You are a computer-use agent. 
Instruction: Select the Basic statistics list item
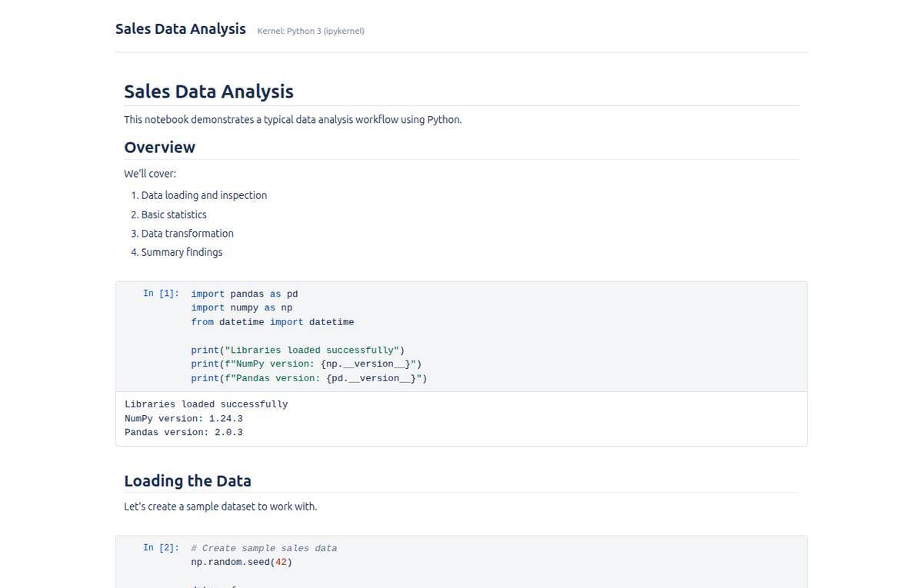(174, 214)
